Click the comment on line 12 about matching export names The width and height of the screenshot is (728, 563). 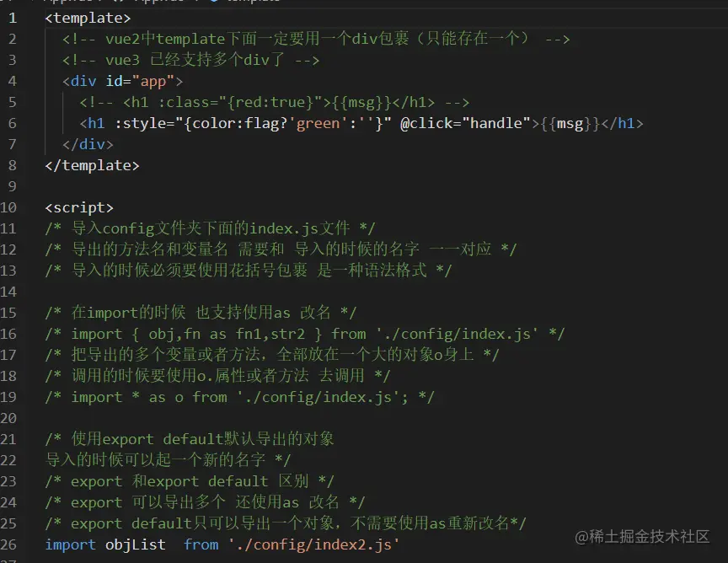(281, 249)
